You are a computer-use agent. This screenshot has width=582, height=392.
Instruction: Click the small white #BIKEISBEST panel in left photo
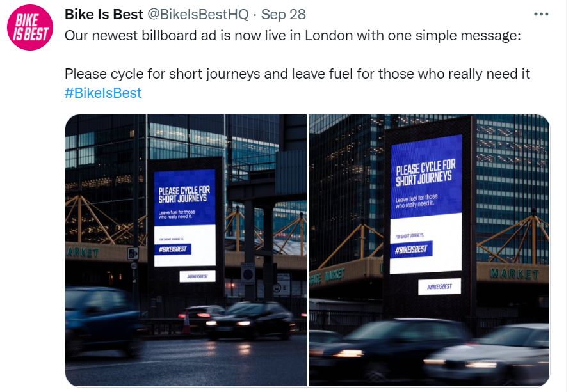coord(197,276)
